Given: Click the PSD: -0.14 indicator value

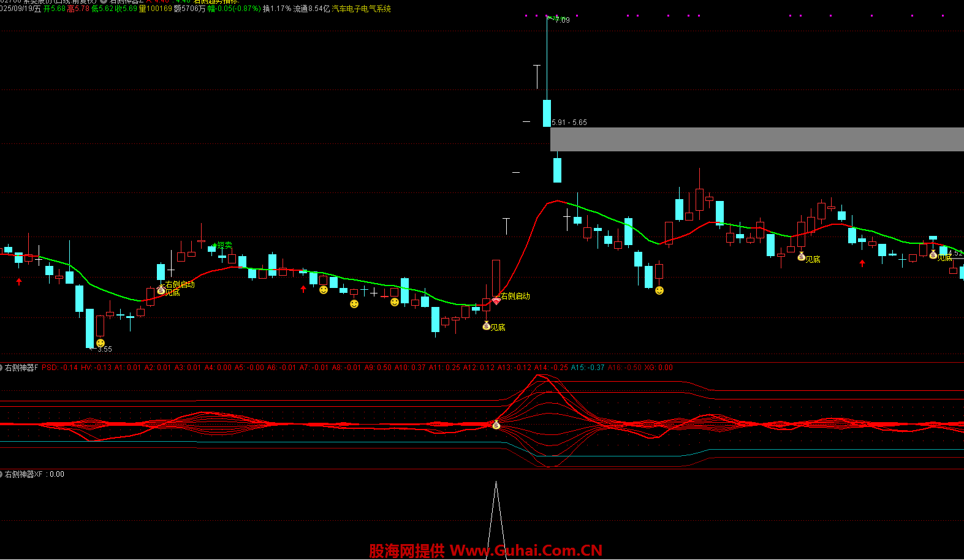Looking at the screenshot, I should (59, 368).
